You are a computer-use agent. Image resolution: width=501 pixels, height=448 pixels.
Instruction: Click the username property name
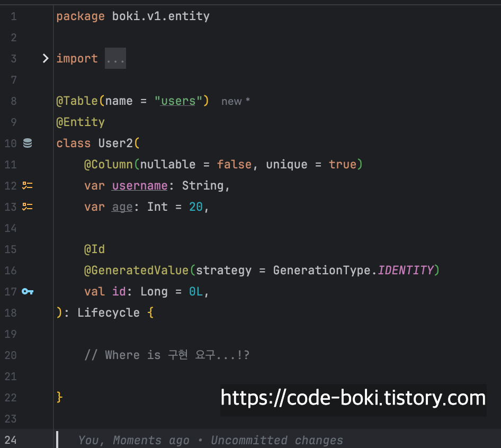click(x=140, y=186)
